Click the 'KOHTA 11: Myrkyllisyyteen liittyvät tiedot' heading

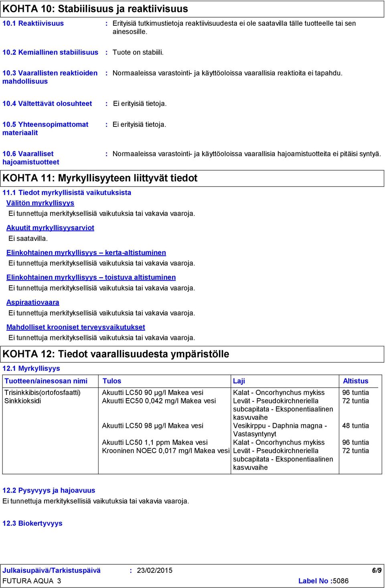coord(100,178)
